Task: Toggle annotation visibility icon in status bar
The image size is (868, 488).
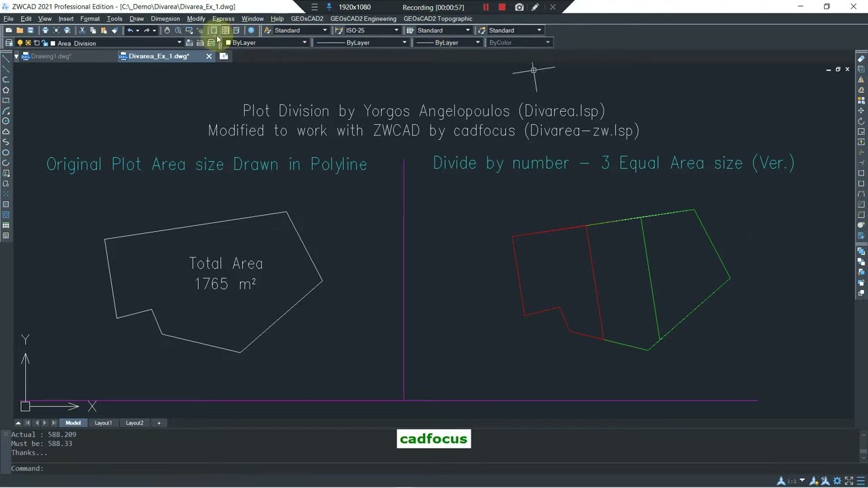Action: point(814,481)
